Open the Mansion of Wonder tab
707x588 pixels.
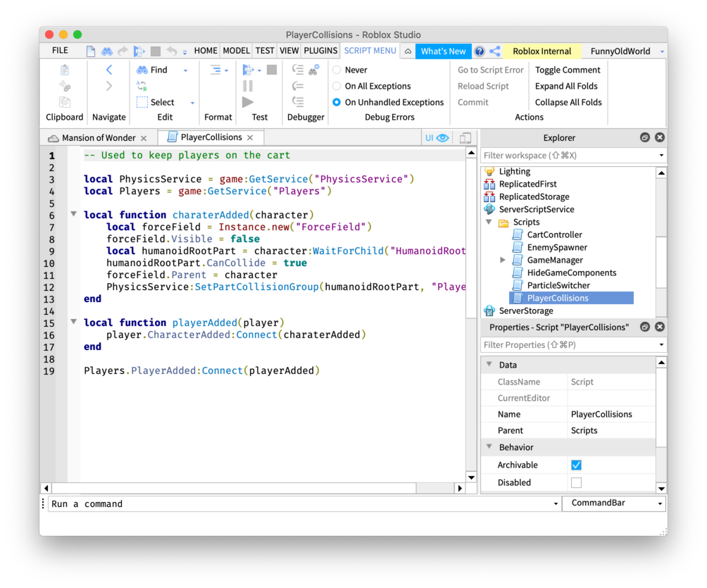97,138
